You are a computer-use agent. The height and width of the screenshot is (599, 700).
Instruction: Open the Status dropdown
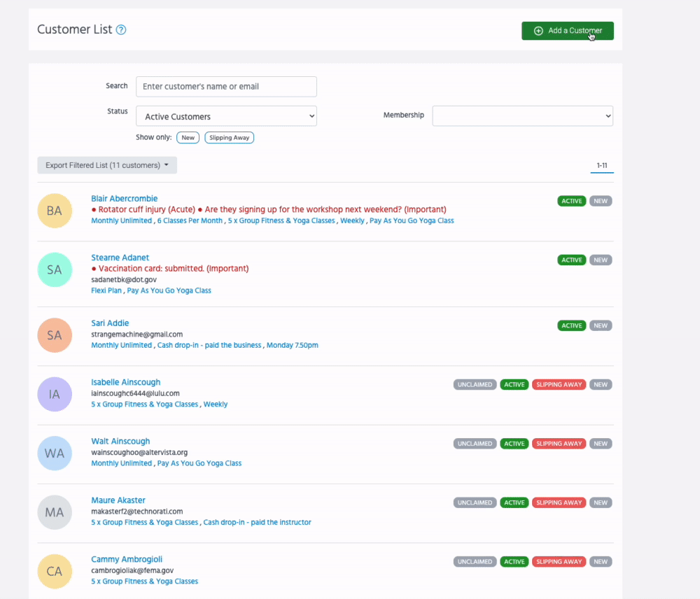(x=226, y=116)
